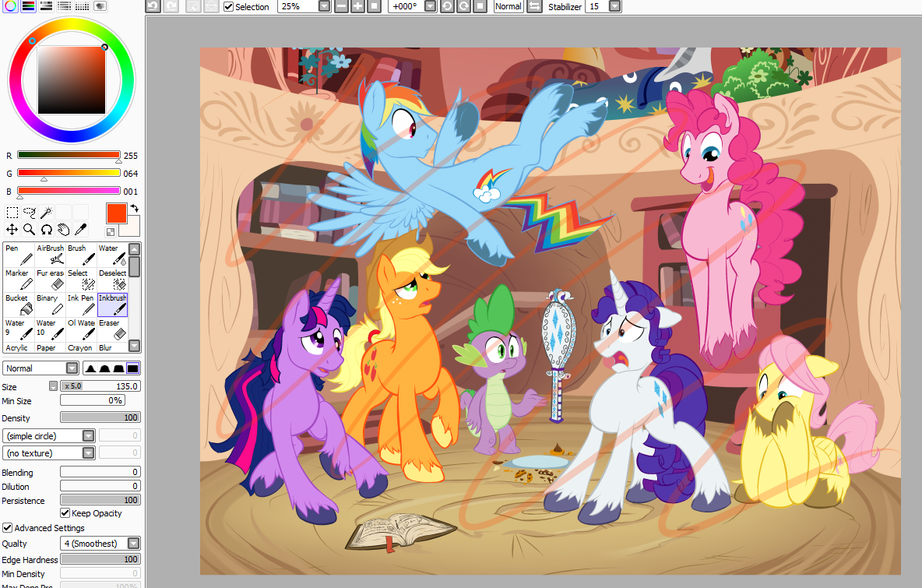Click the foreground orange color swatch
922x588 pixels.
click(x=117, y=213)
